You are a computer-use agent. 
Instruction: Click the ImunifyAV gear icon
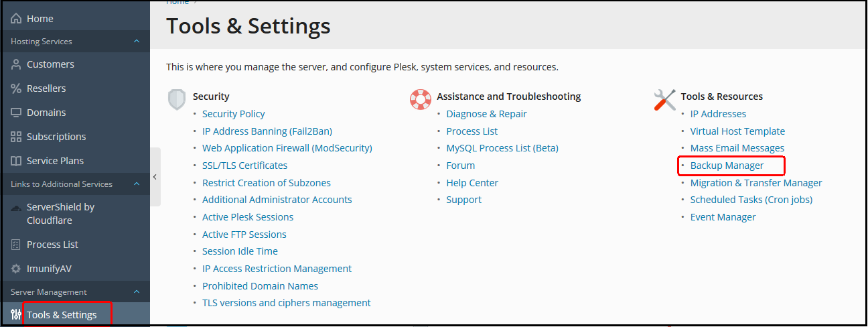[16, 269]
